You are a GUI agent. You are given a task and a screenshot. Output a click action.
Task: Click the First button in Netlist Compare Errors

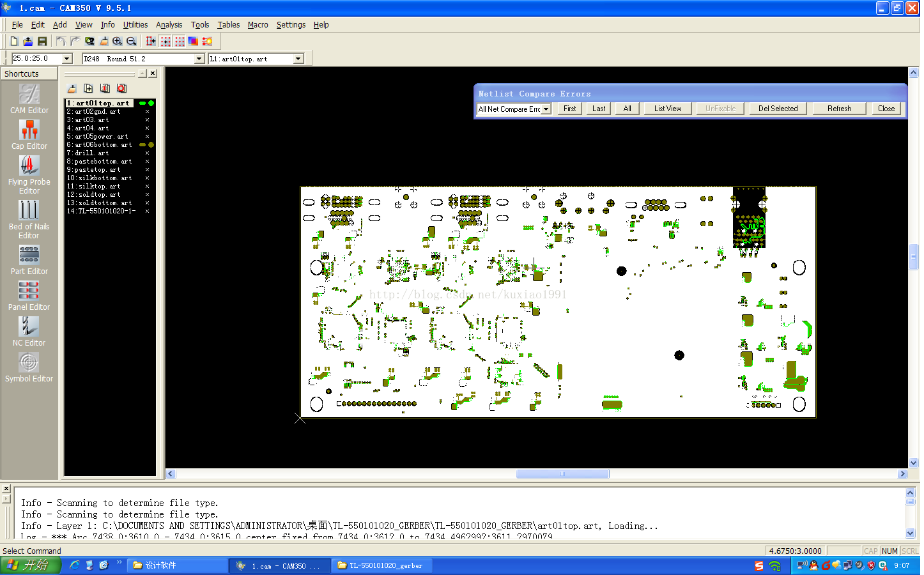(569, 109)
